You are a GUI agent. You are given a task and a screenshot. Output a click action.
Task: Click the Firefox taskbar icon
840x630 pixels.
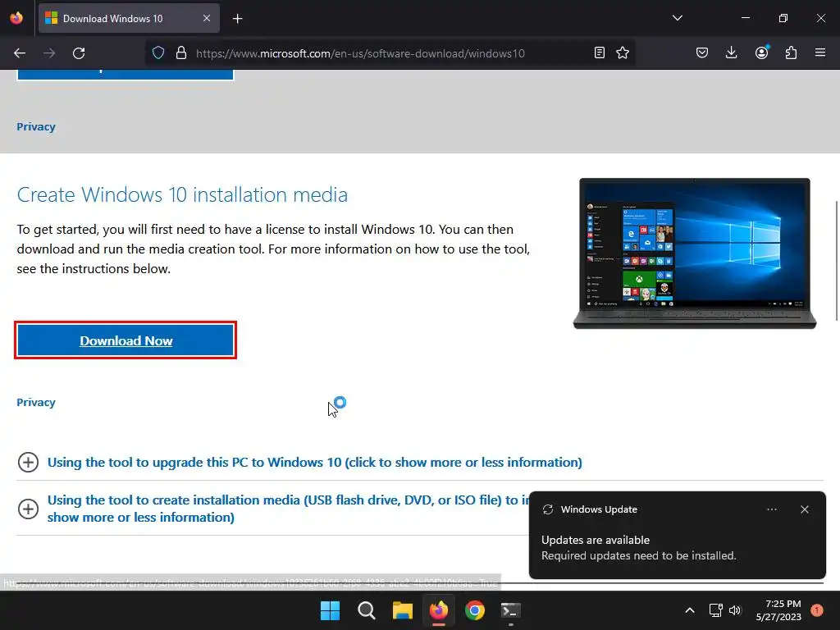(439, 610)
